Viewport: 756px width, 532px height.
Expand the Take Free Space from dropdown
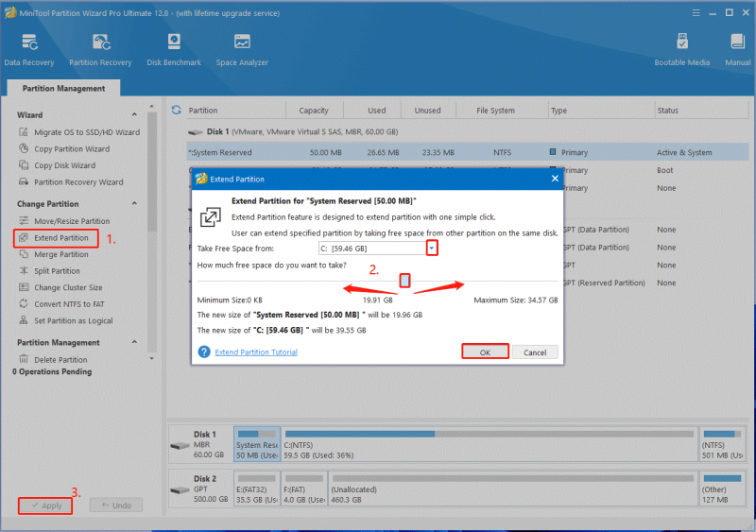[x=432, y=249]
